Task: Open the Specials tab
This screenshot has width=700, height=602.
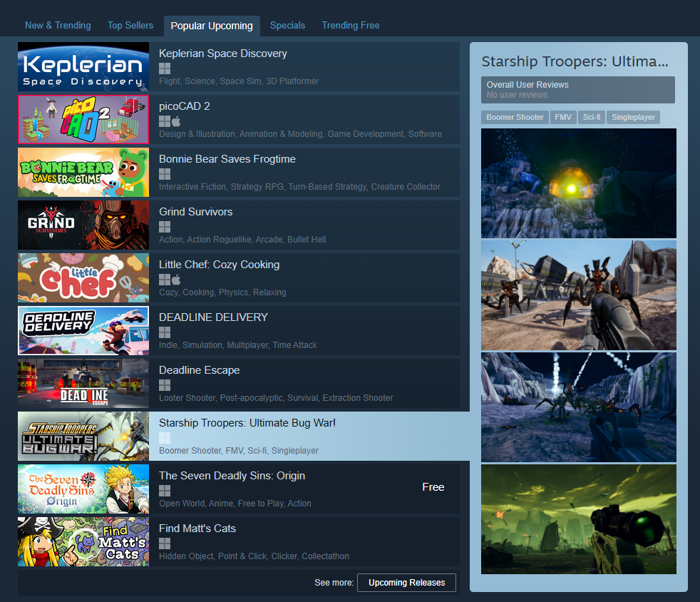Action: pyautogui.click(x=287, y=26)
